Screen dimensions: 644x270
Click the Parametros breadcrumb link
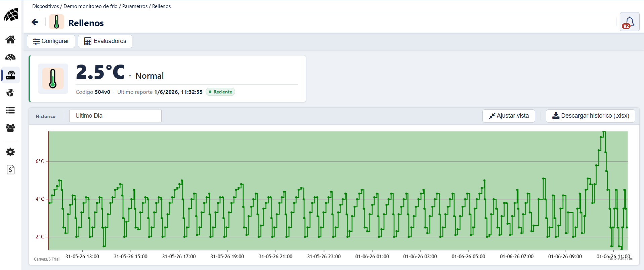(x=135, y=6)
